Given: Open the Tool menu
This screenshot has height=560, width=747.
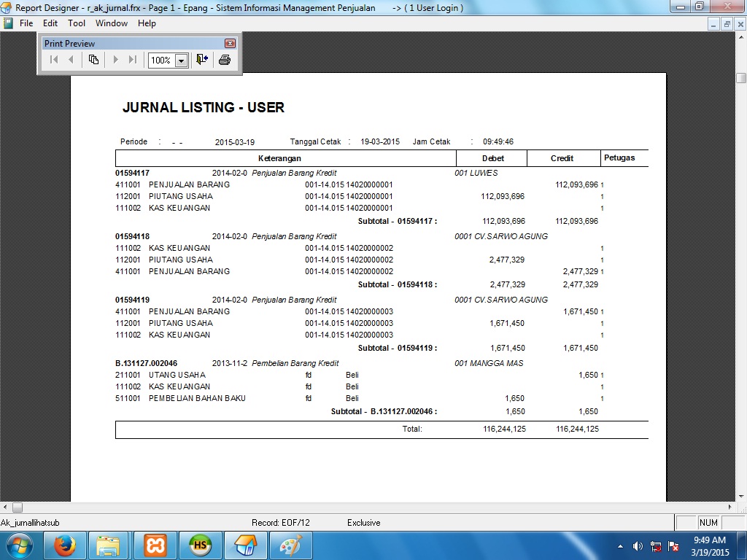Looking at the screenshot, I should pos(77,23).
